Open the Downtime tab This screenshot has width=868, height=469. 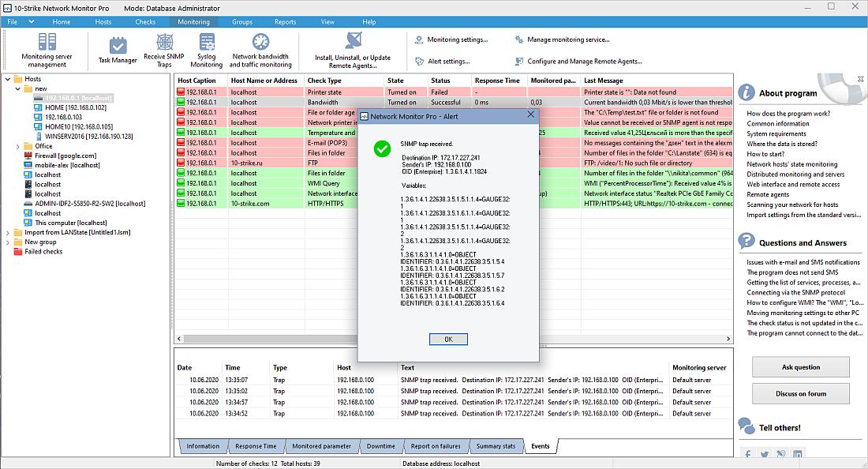381,445
